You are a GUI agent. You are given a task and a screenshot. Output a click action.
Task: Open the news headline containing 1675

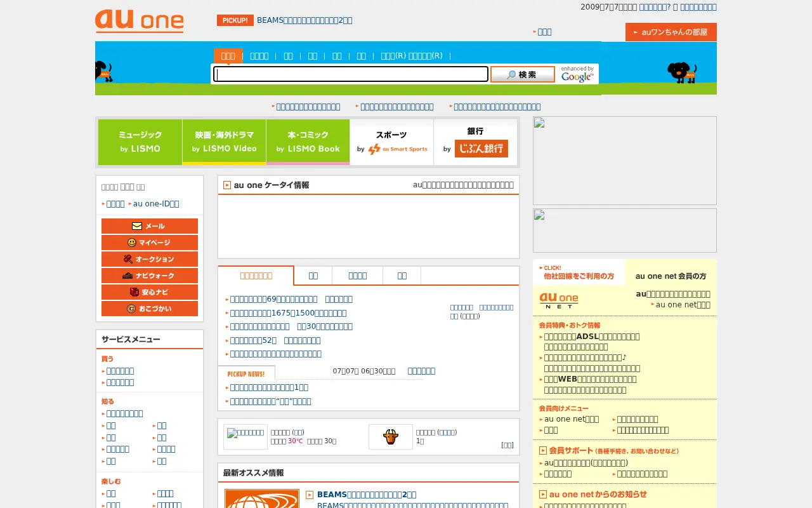[288, 313]
